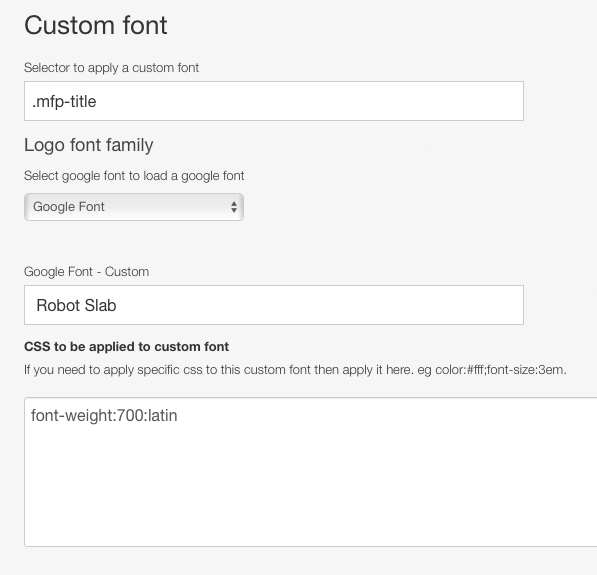Viewport: 597px width, 575px height.
Task: Click the "Logo font family" heading
Action: coord(89,145)
